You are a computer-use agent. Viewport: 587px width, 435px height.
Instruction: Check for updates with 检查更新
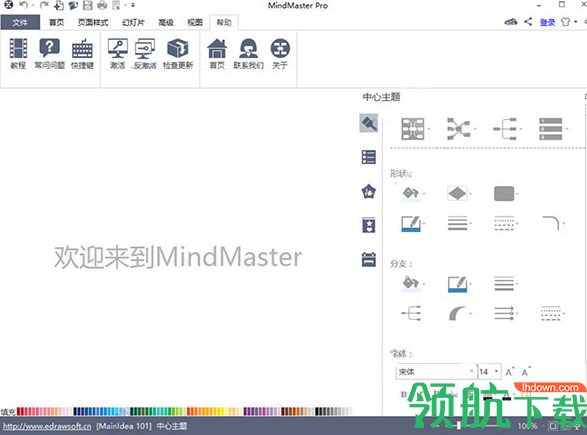click(178, 53)
